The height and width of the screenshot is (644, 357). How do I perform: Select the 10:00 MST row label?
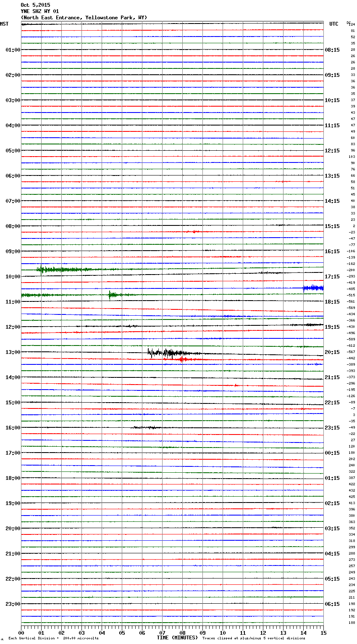(x=13, y=277)
